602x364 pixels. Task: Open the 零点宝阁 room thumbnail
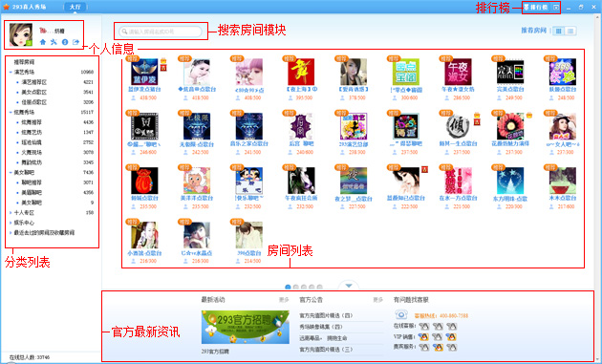click(x=405, y=72)
